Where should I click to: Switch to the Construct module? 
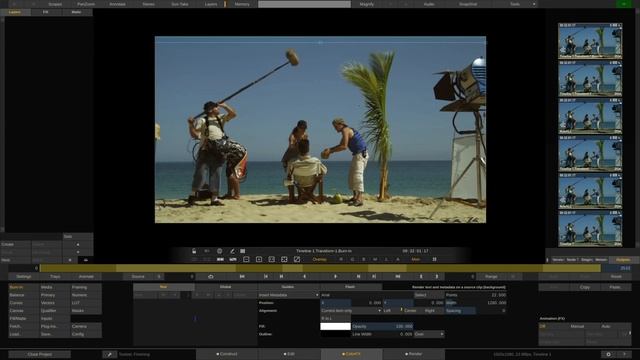click(x=227, y=354)
